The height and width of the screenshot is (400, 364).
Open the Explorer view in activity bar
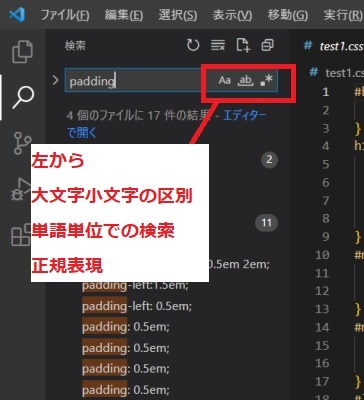(22, 52)
